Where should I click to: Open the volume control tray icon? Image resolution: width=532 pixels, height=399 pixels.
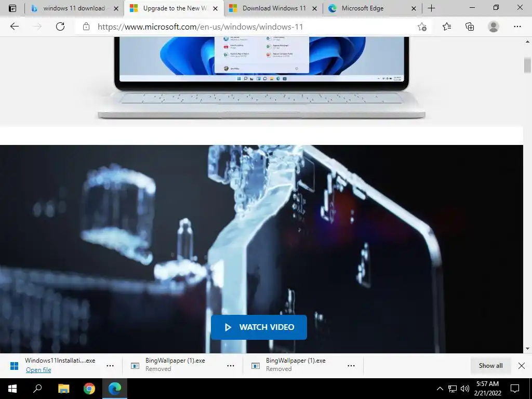point(465,389)
